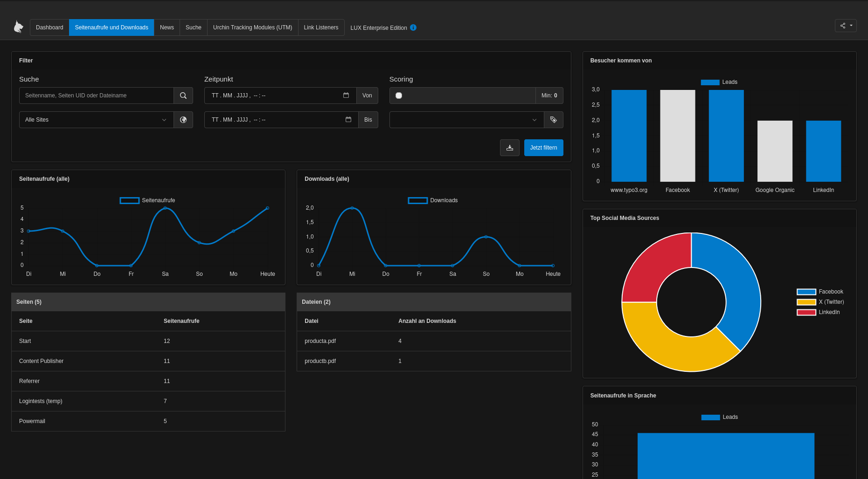Click the tag icon beside the category dropdown
This screenshot has height=479, width=868.
553,120
